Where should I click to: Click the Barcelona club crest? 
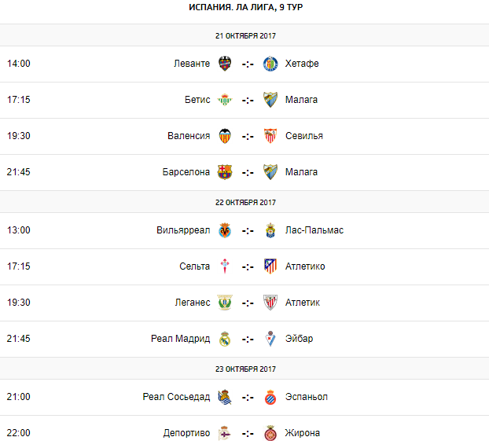click(225, 172)
